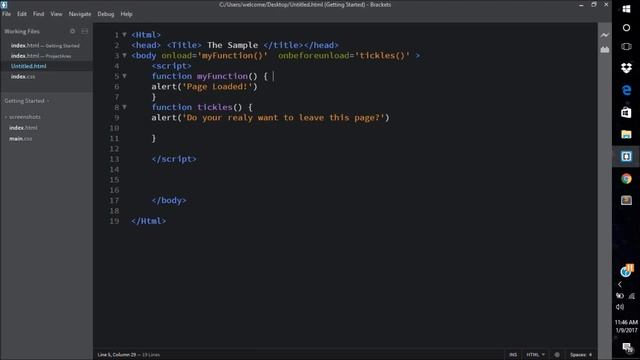Open Cortana search circle icon
Image resolution: width=640 pixels, height=360 pixels.
click(x=626, y=28)
